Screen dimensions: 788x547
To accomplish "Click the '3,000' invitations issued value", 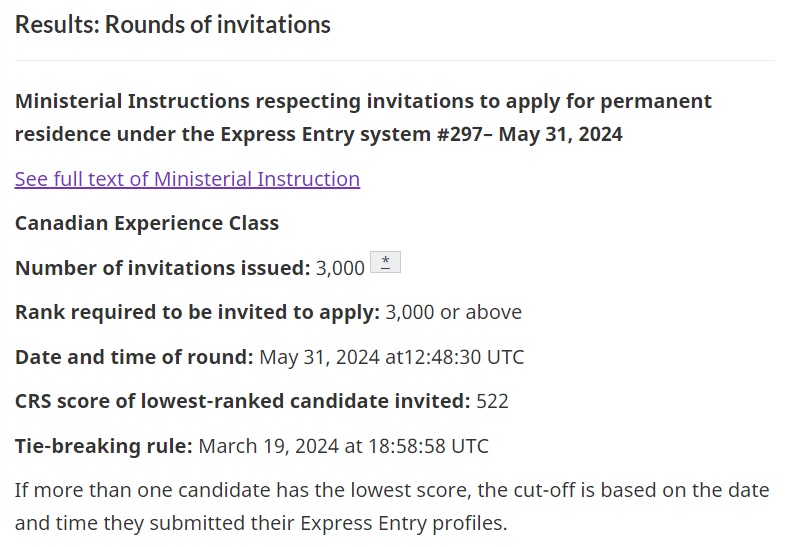I will pos(340,268).
